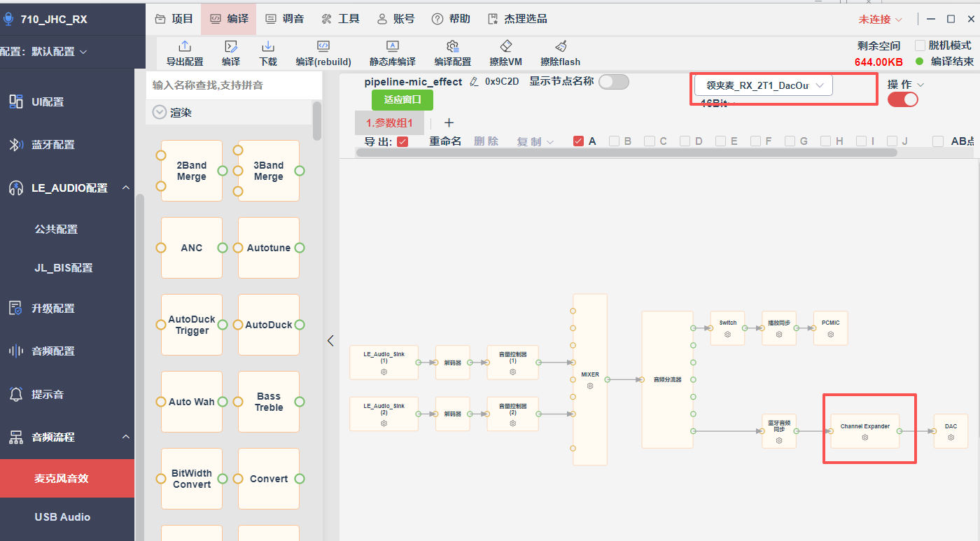
Task: Open Switch node gear settings
Action: [727, 335]
